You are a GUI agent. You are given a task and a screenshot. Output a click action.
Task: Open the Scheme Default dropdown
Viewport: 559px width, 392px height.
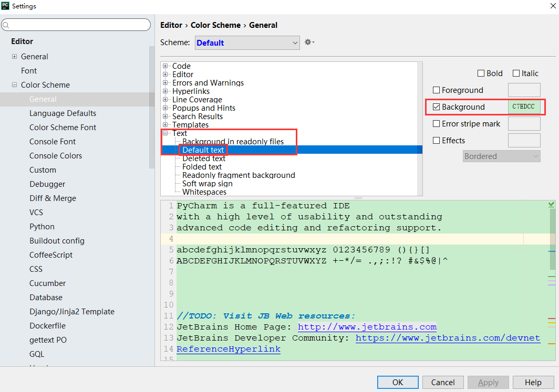[x=247, y=43]
